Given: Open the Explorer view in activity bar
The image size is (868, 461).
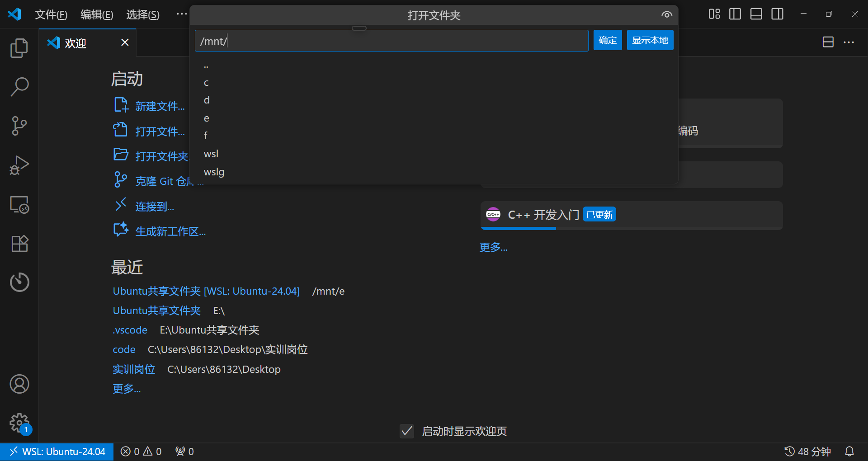Looking at the screenshot, I should pos(19,48).
